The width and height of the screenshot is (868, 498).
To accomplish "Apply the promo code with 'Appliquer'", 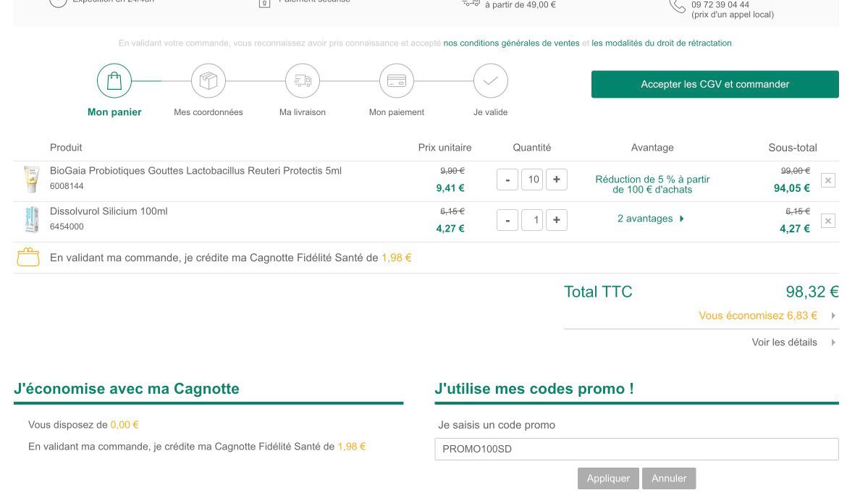I will tap(608, 478).
